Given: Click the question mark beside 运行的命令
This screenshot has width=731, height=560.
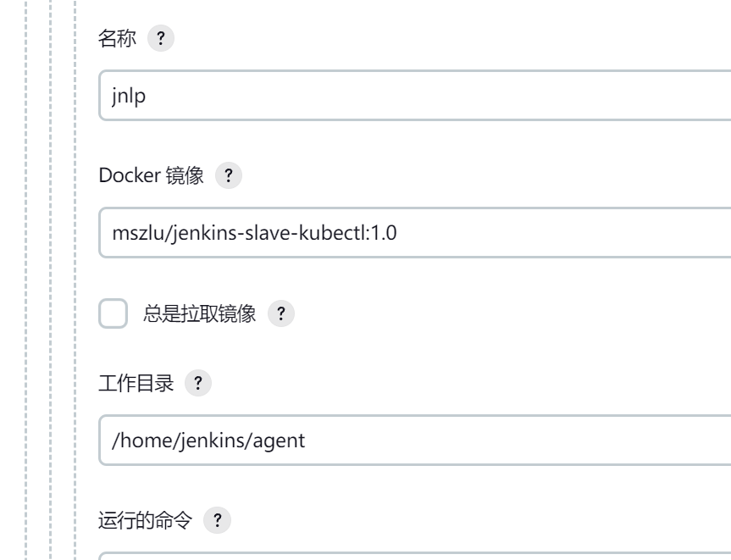Looking at the screenshot, I should 217,520.
